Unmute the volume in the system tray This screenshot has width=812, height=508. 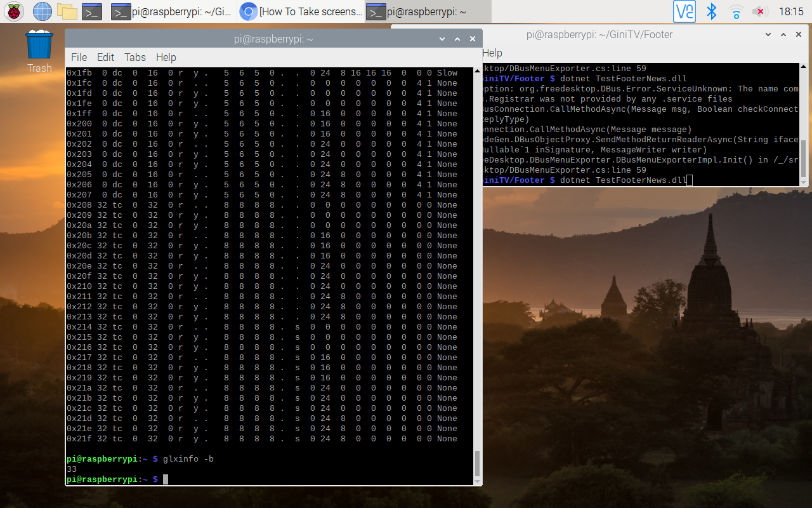[759, 11]
